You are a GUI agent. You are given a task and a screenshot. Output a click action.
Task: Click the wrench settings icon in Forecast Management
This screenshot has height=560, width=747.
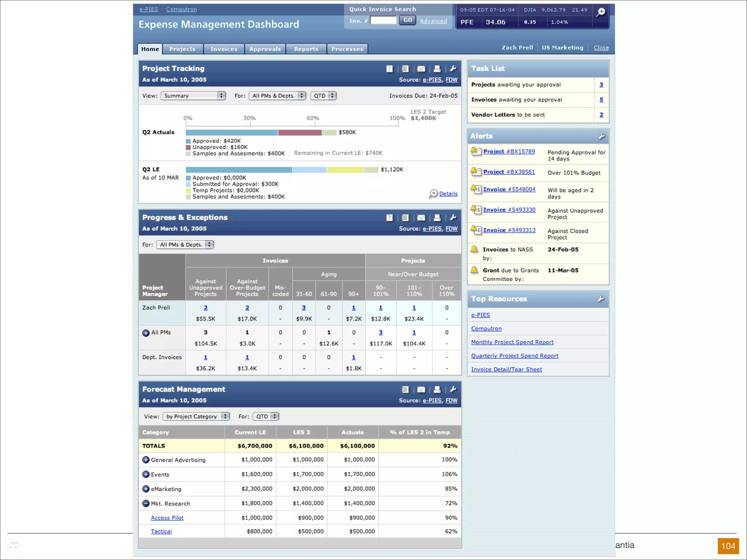coord(453,389)
